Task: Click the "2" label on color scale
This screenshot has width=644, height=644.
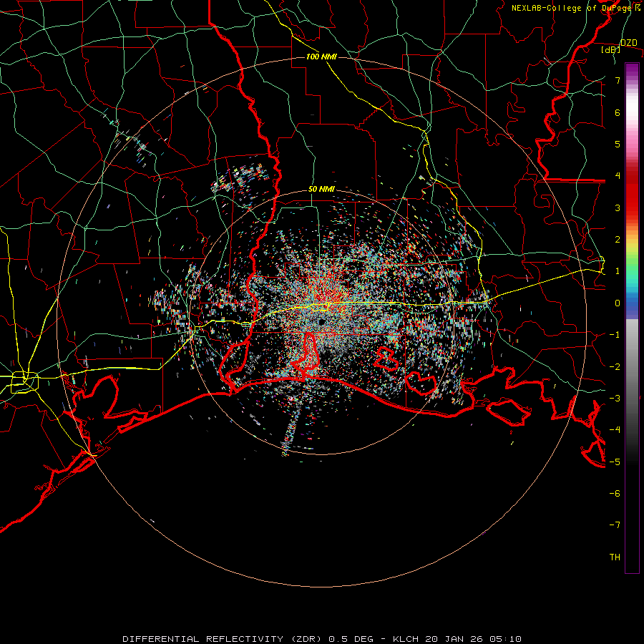Action: [618, 240]
